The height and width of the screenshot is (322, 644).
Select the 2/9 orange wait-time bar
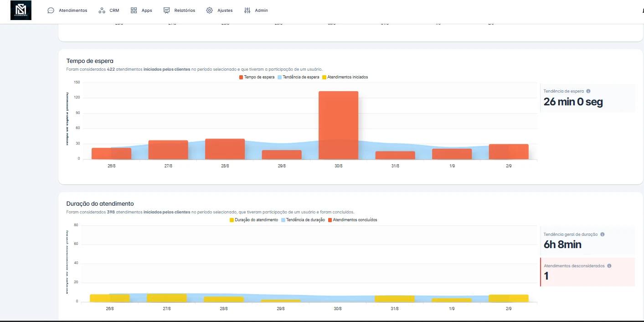point(509,151)
